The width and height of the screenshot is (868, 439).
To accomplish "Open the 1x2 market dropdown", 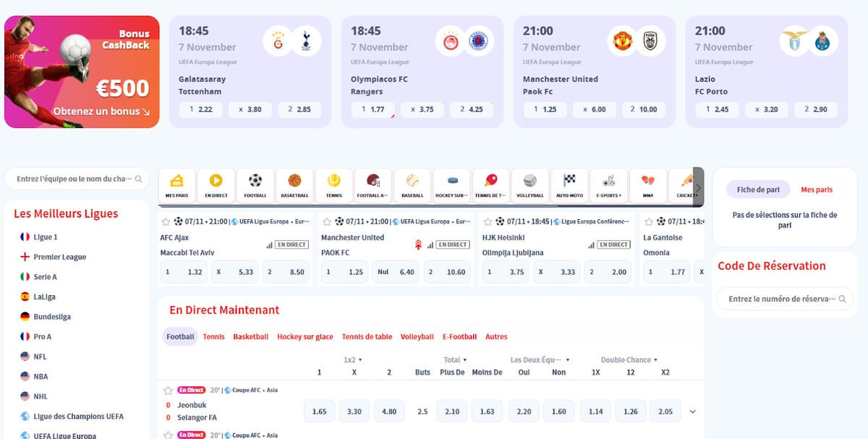I will tap(353, 359).
